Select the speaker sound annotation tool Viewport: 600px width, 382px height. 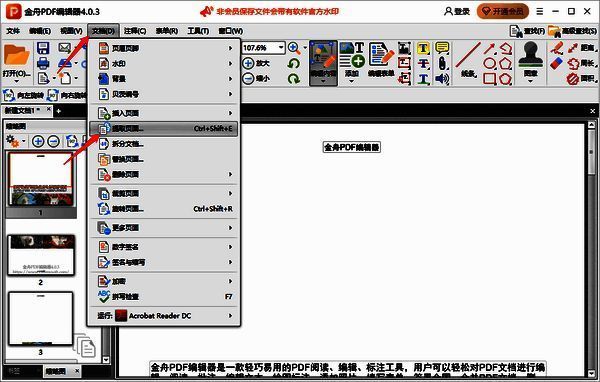coord(442,79)
